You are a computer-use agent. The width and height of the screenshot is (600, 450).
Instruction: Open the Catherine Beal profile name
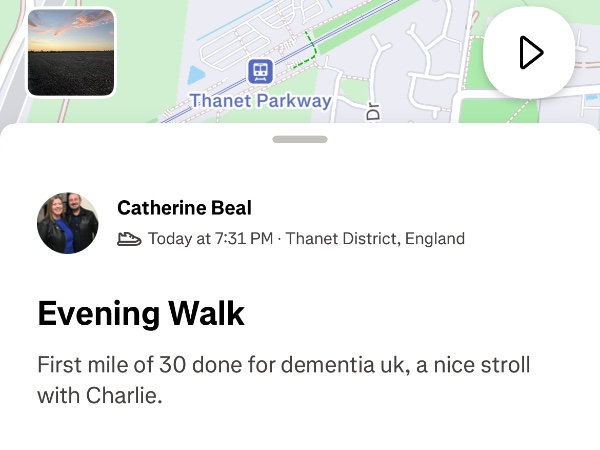[x=184, y=208]
